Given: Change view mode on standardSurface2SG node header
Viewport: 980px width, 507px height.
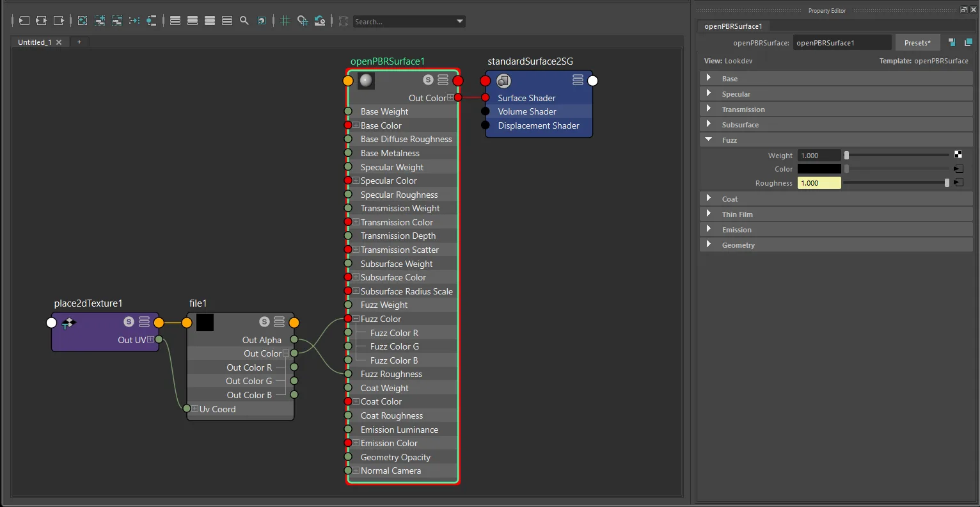Looking at the screenshot, I should 578,80.
